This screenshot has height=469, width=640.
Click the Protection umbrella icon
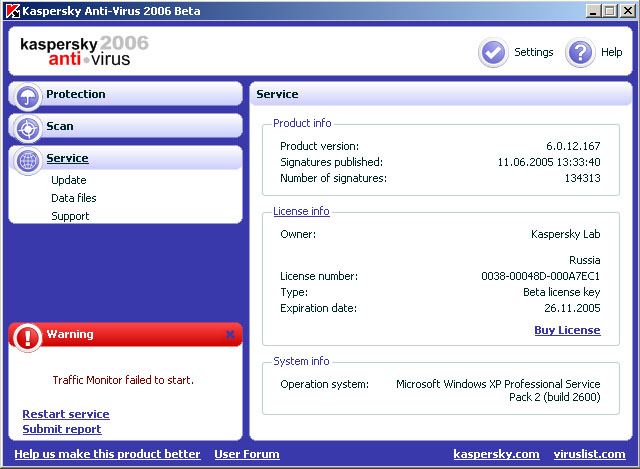click(x=28, y=97)
